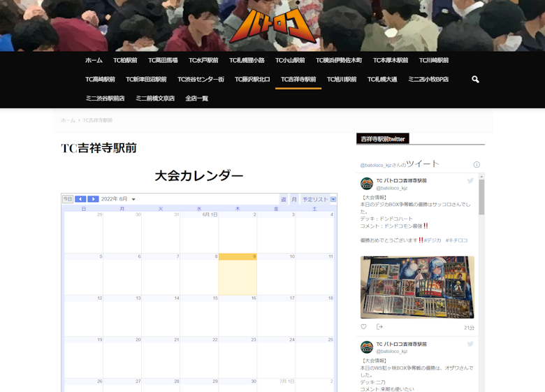Screen dimensions: 545x392
Task: Switch calendar to 週 view
Action: pos(284,199)
